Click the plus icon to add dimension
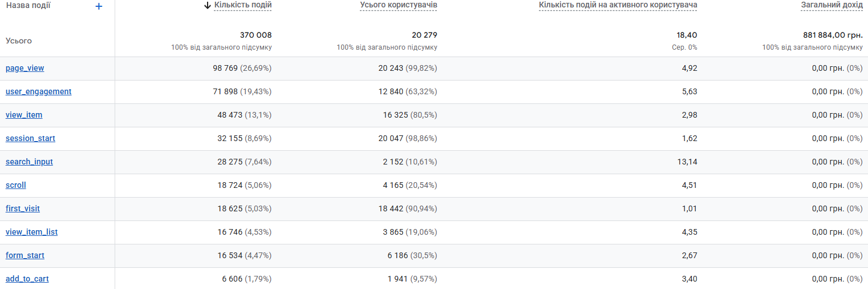The height and width of the screenshot is (289, 868). click(99, 6)
